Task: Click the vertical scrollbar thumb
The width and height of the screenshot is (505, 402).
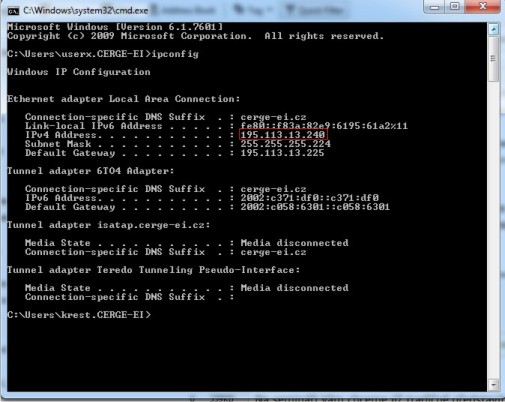Action: (494, 59)
